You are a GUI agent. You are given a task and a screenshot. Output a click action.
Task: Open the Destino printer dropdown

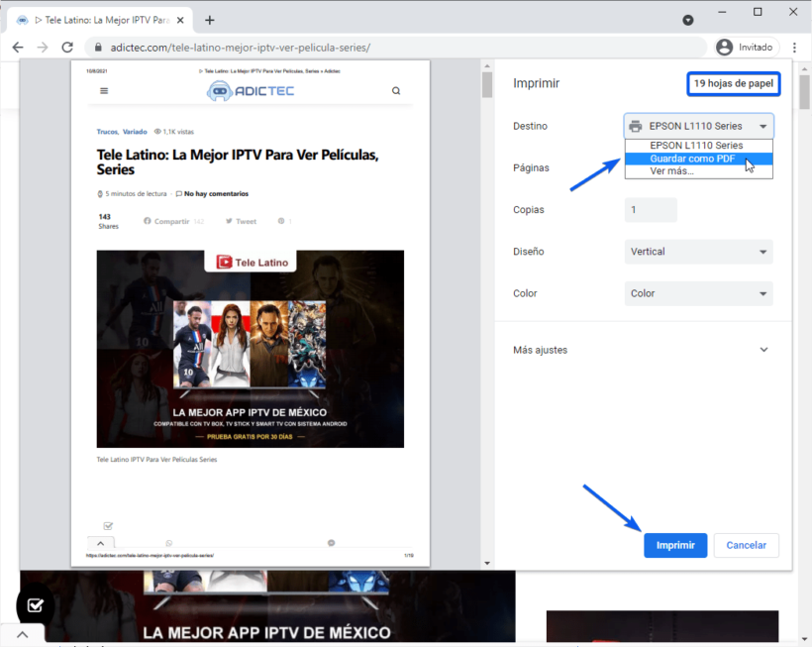pyautogui.click(x=698, y=126)
